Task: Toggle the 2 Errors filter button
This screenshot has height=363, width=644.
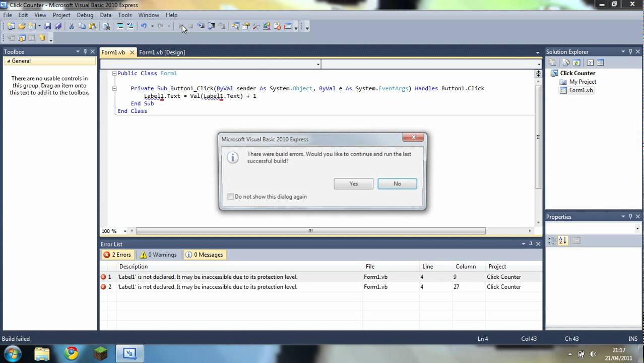Action: click(x=117, y=255)
